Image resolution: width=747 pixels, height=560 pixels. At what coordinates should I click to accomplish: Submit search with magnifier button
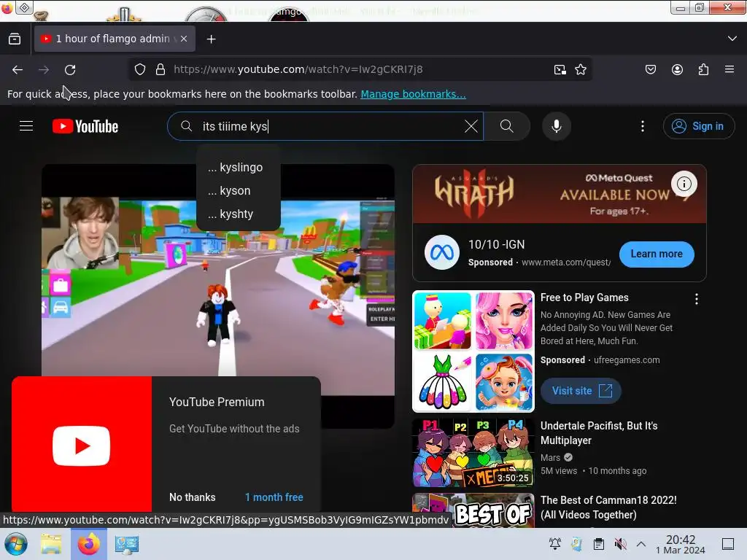(507, 126)
